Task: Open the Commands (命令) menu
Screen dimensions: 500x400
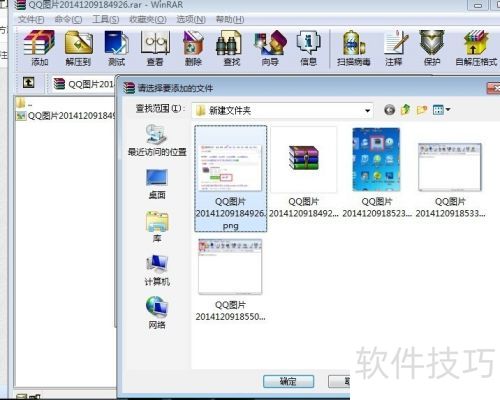Action: (x=68, y=19)
